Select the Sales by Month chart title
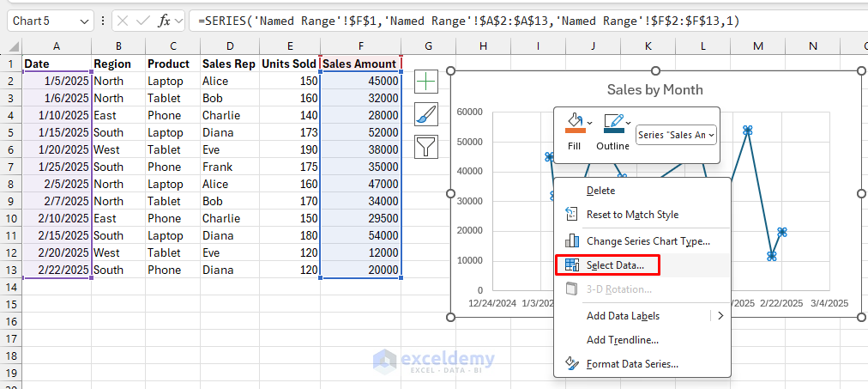This screenshot has width=868, height=389. [x=655, y=90]
